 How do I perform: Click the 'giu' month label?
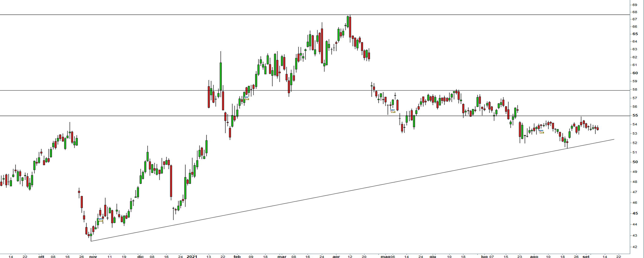pos(433,256)
